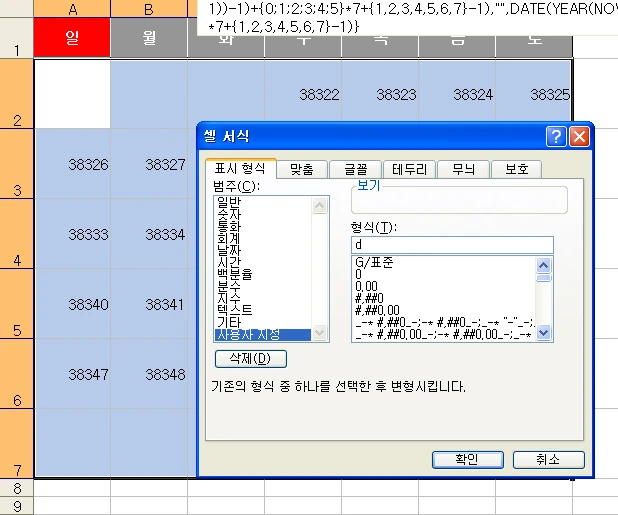Cancel with the 취소 button
618x515 pixels.
[x=548, y=459]
